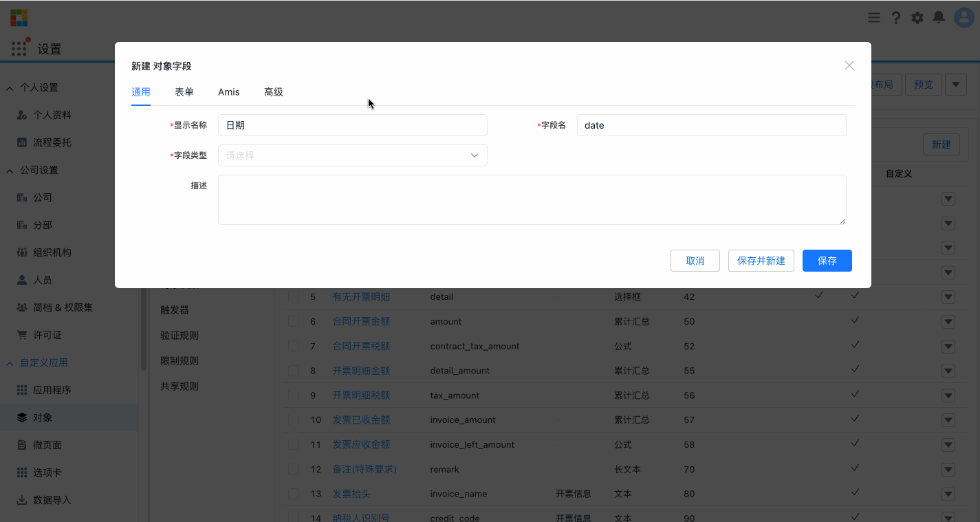Open the settings gear in the top bar

pos(917,17)
